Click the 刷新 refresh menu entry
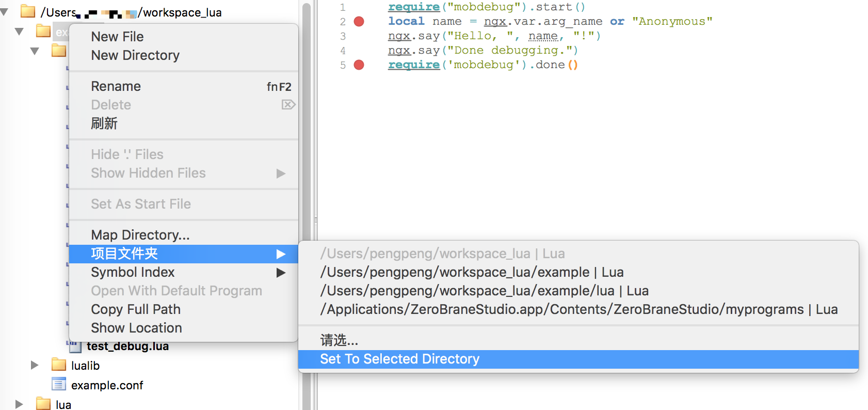868x410 pixels. coord(183,123)
